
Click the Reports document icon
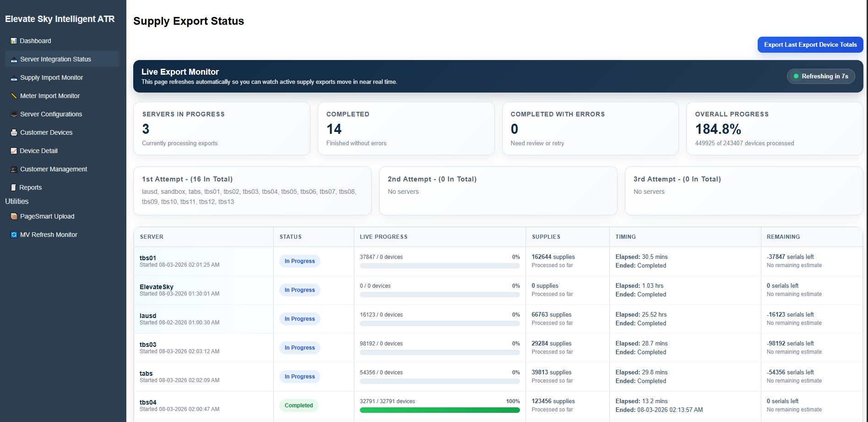click(13, 187)
